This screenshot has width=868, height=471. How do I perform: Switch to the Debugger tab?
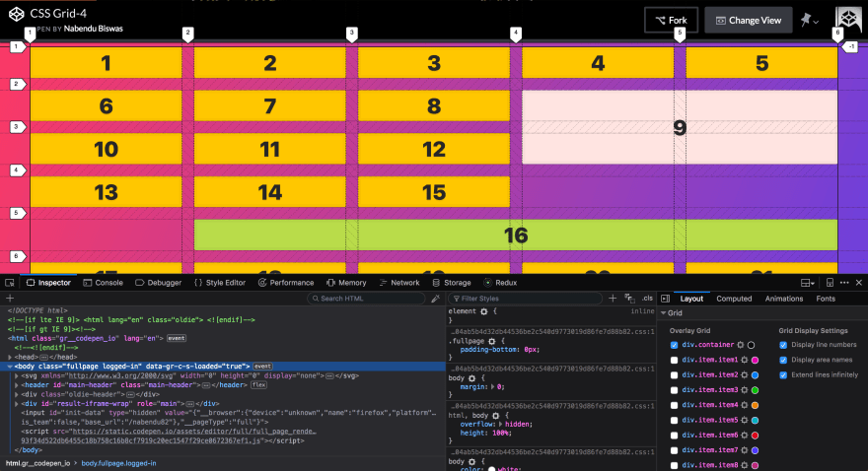click(159, 283)
